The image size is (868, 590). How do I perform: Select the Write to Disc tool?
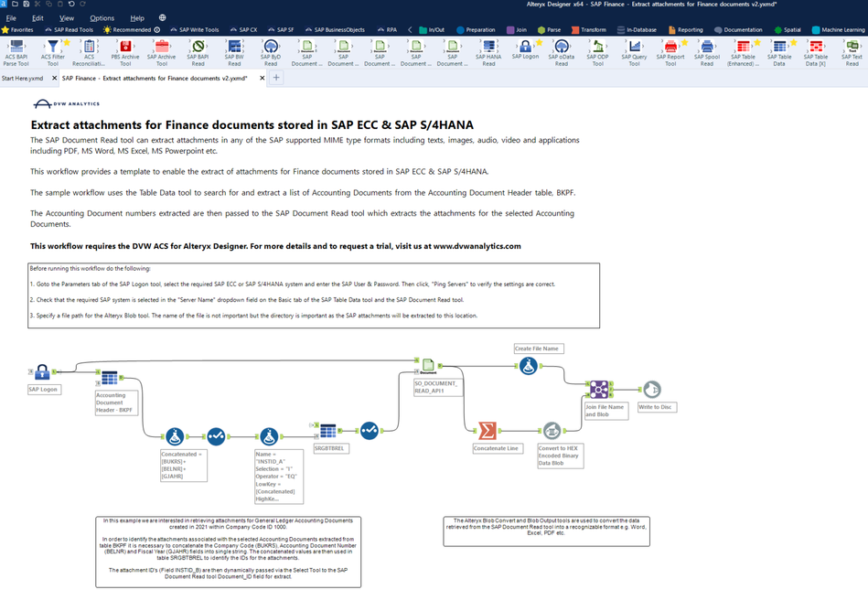click(651, 388)
